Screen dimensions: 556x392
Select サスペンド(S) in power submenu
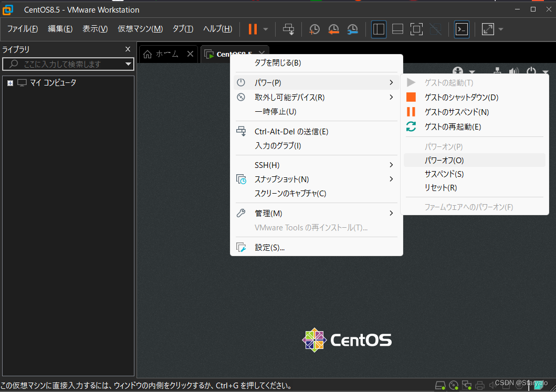click(x=474, y=174)
